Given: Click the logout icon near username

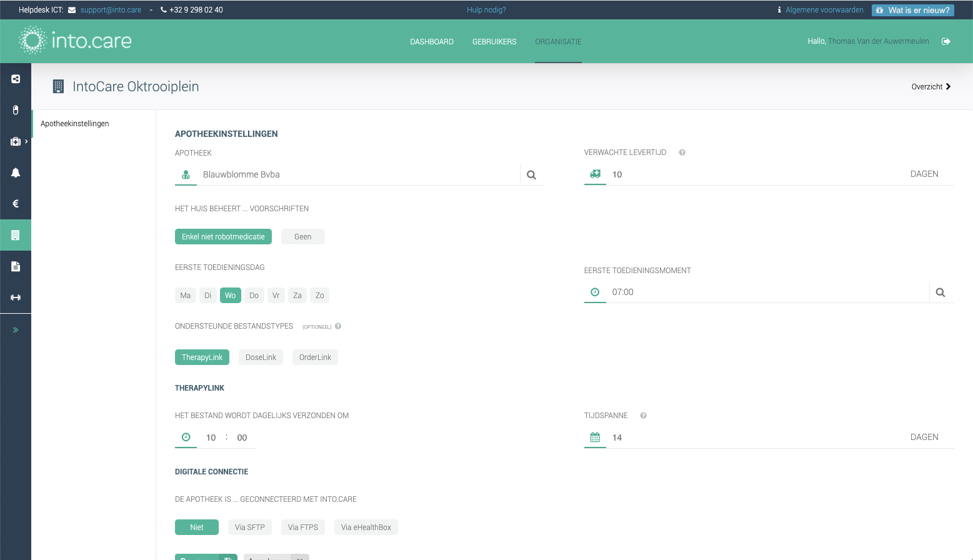Looking at the screenshot, I should [x=946, y=41].
